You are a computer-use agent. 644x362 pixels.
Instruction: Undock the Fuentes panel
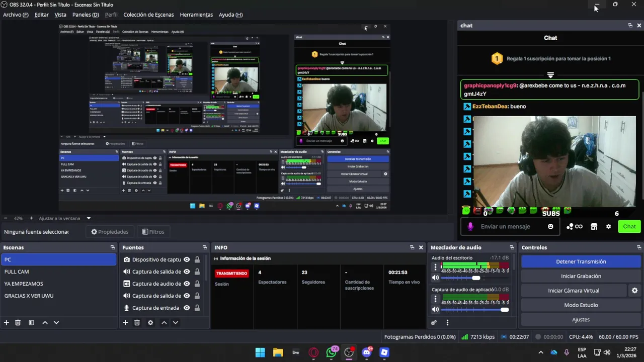205,247
